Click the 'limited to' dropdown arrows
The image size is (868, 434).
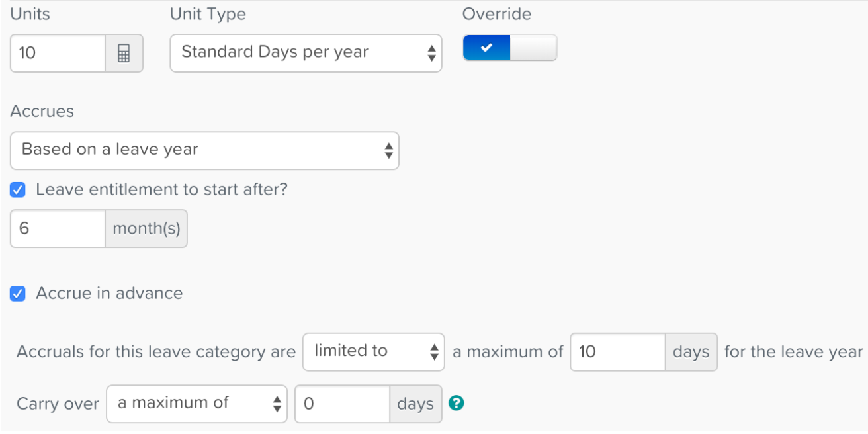[x=434, y=352]
